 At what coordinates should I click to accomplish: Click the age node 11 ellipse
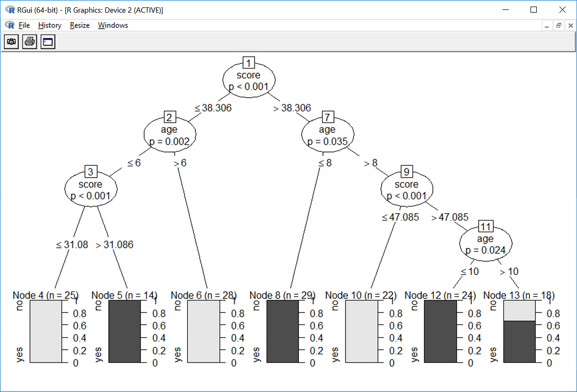[486, 243]
